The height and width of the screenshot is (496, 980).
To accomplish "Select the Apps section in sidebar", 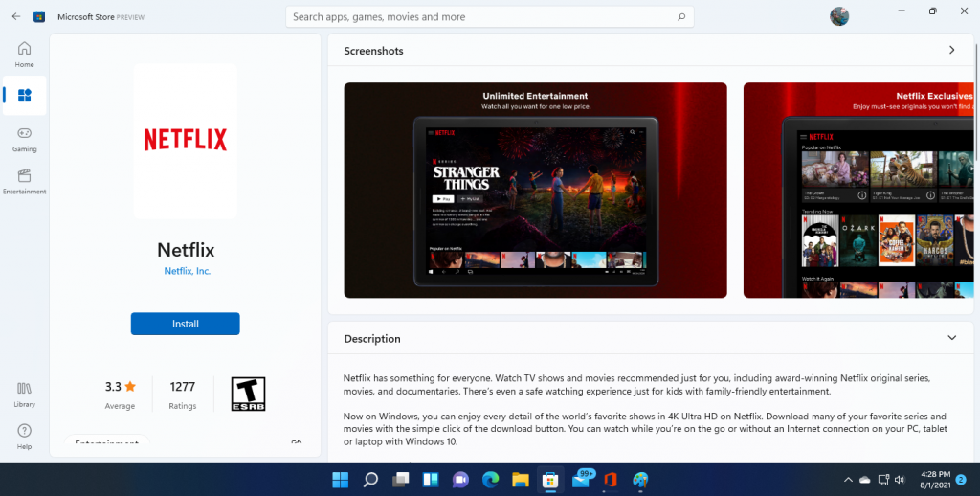I will click(24, 95).
